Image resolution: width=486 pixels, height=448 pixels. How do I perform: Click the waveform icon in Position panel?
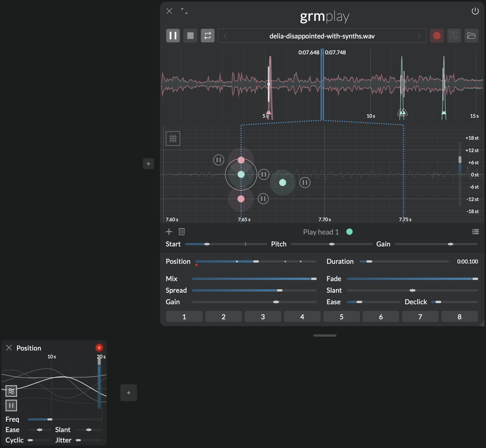coord(11,391)
